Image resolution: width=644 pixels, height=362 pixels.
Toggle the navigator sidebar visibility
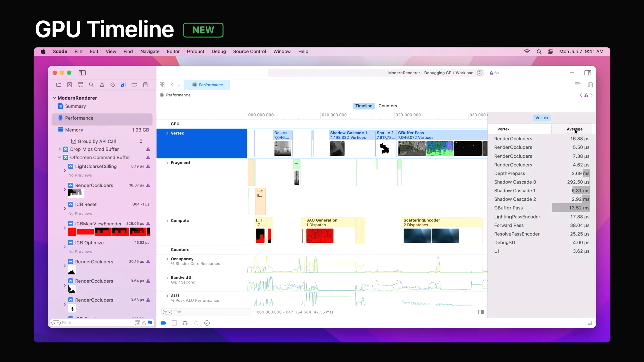point(82,73)
